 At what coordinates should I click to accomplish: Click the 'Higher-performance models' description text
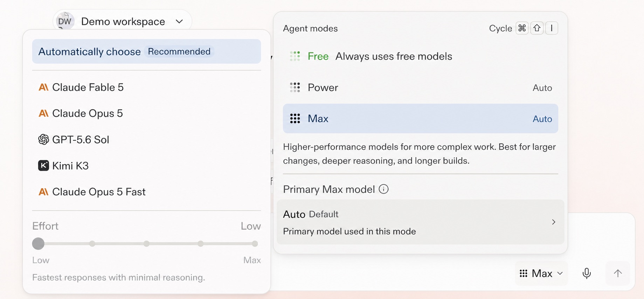[419, 154]
